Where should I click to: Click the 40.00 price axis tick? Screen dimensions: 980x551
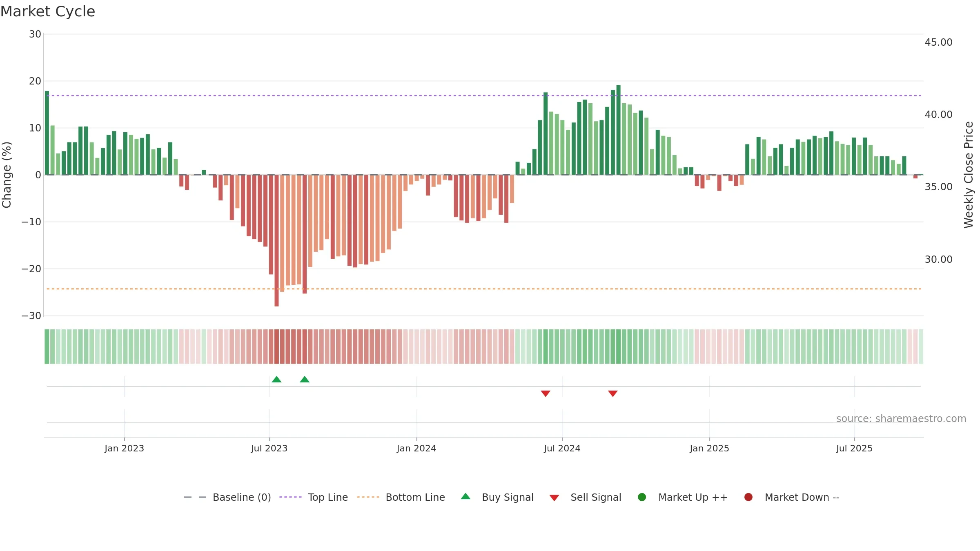[938, 114]
